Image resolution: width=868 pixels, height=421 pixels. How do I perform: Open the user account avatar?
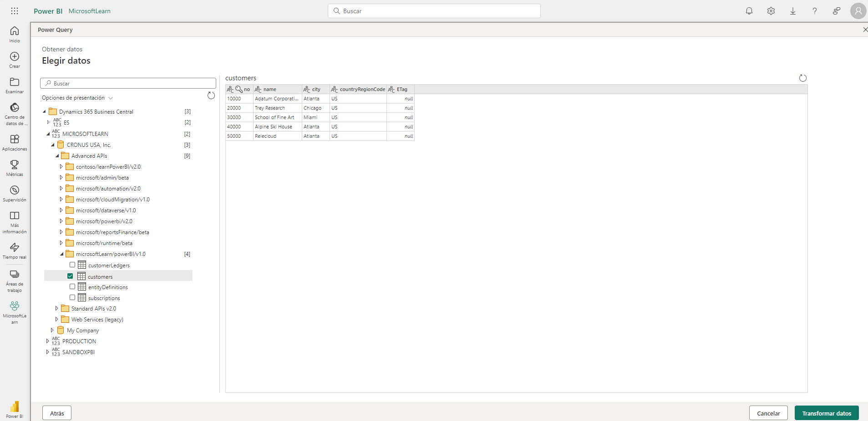pos(858,11)
